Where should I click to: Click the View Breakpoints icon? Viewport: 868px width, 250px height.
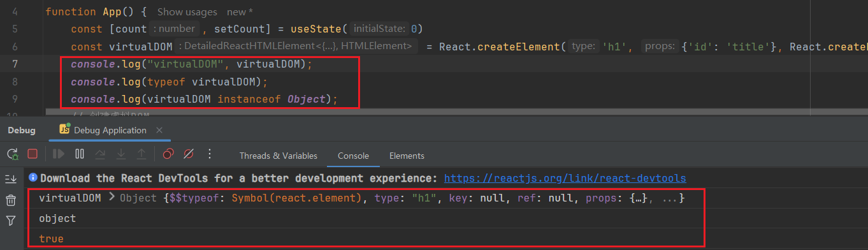[x=168, y=154]
